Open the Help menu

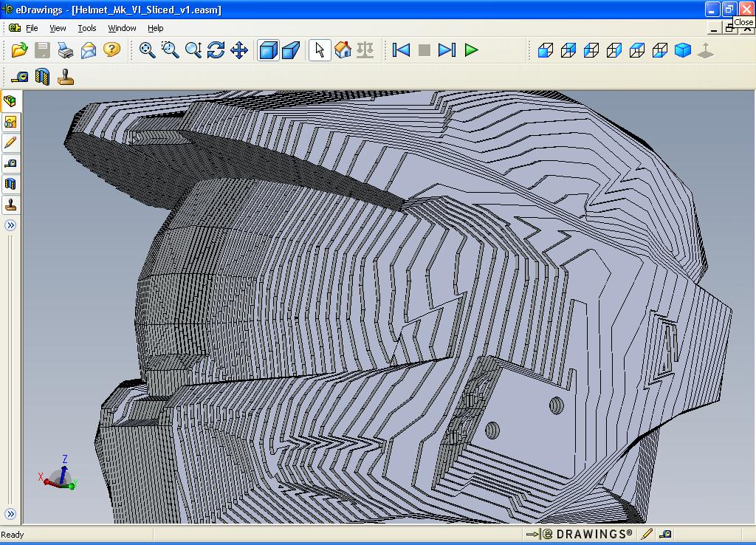coord(155,28)
